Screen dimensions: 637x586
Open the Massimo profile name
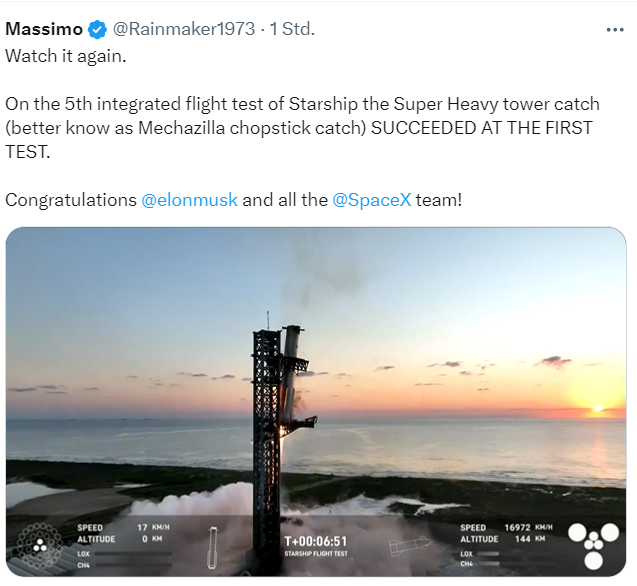pos(44,29)
